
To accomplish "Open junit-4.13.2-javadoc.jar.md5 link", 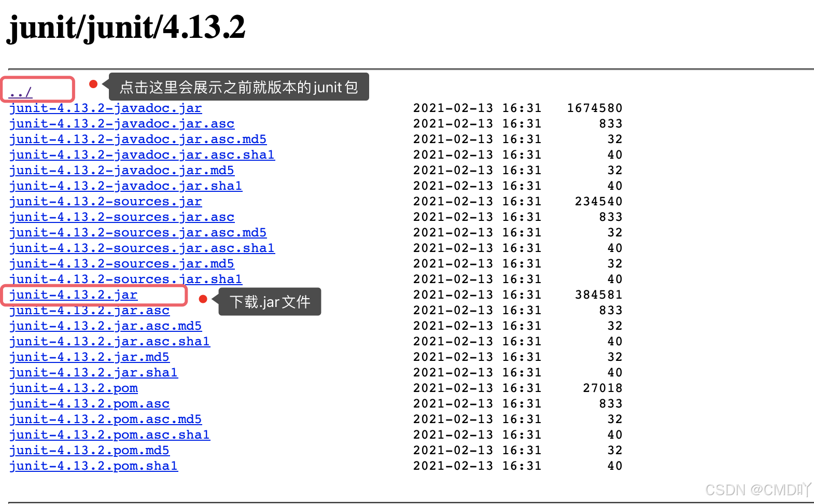I will (122, 171).
